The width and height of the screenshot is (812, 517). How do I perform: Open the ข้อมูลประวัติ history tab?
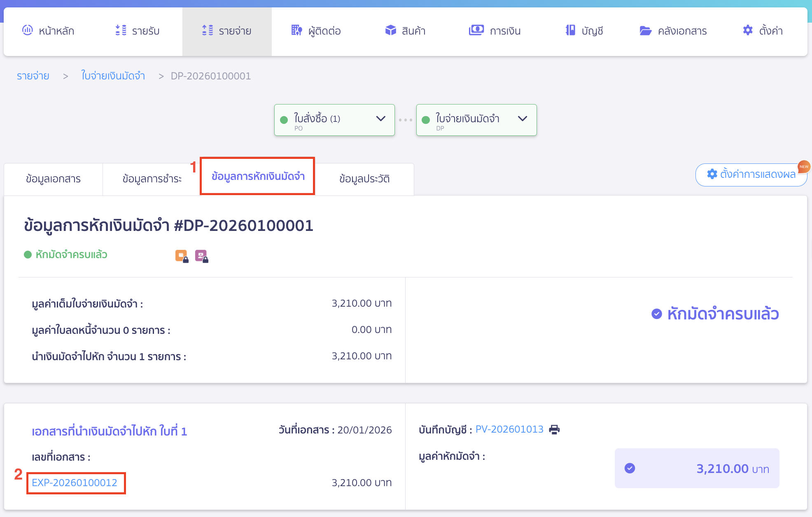[364, 179]
